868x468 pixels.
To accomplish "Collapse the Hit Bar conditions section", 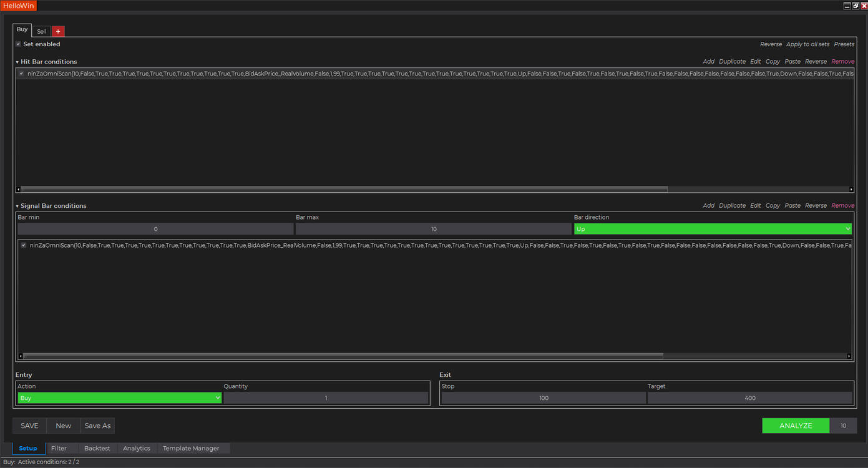I will [17, 62].
